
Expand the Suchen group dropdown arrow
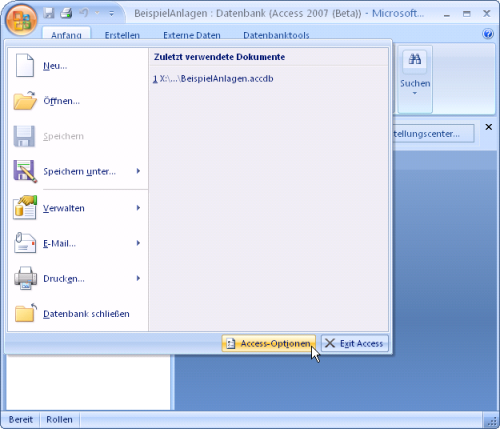coord(415,93)
